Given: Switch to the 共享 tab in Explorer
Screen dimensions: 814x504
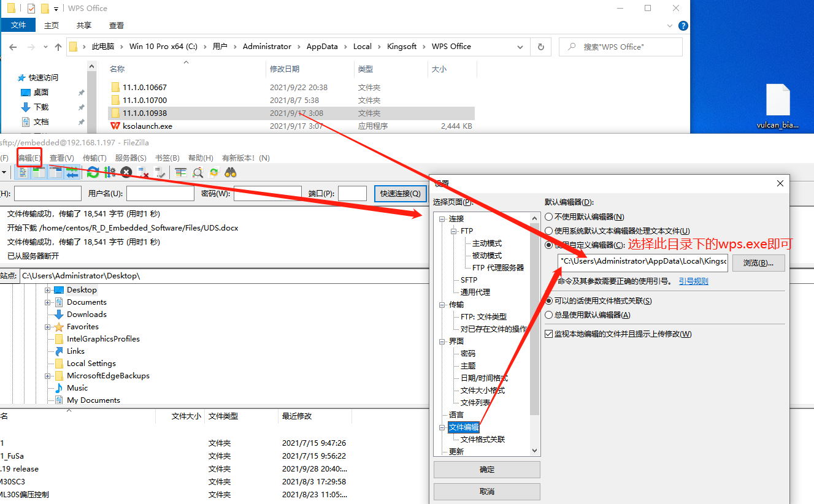Looking at the screenshot, I should [84, 26].
